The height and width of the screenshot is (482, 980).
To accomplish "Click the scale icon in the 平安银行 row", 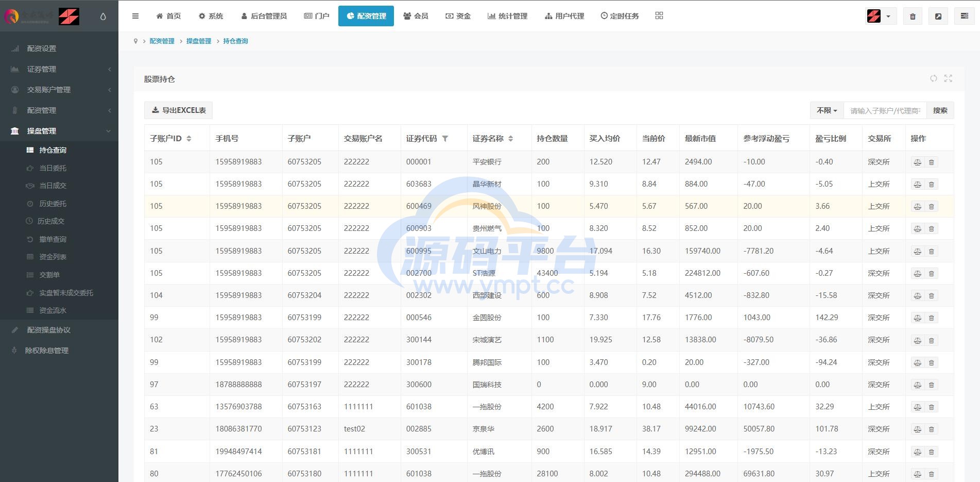I will pos(918,162).
